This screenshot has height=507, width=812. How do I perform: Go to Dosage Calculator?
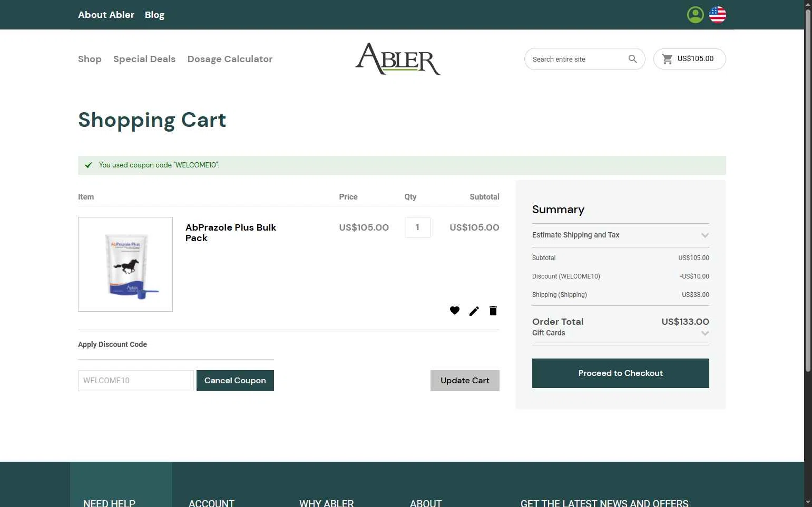(230, 59)
